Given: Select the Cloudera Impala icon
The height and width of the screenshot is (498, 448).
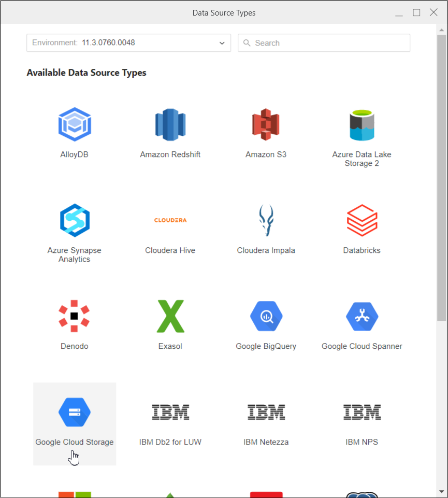Looking at the screenshot, I should click(266, 220).
